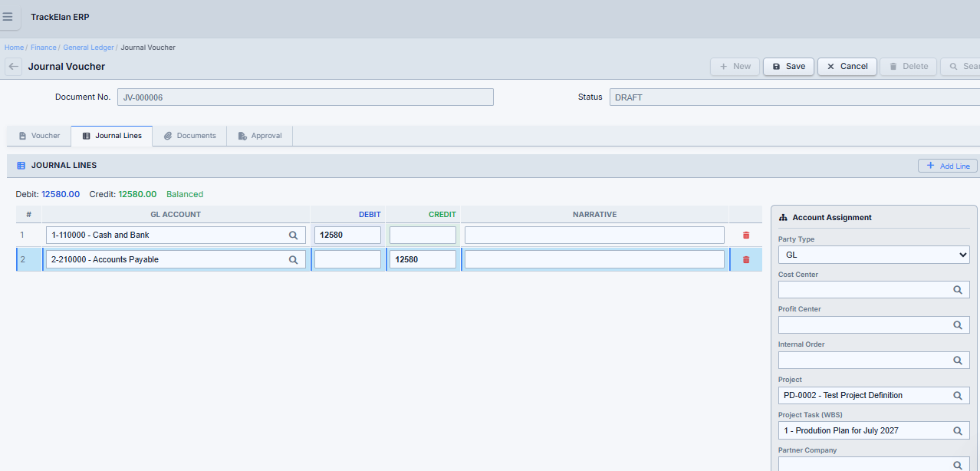980x471 pixels.
Task: Click the TrackElan ERP title
Action: [60, 17]
